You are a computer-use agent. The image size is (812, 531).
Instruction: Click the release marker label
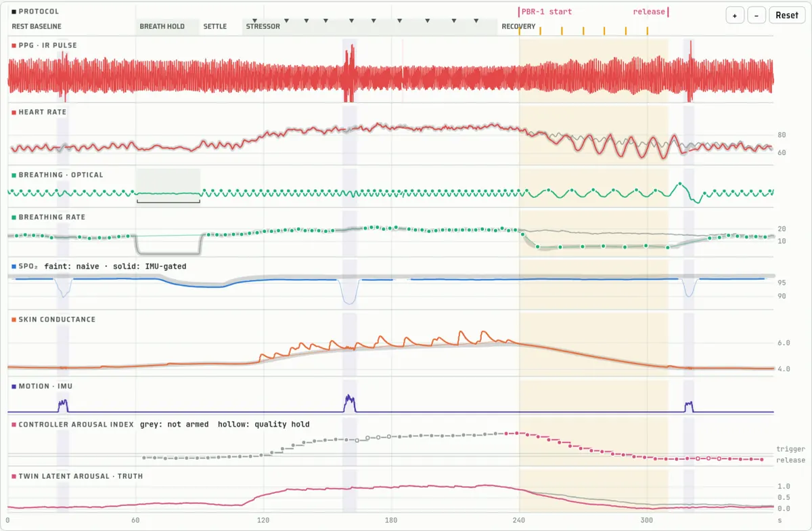pyautogui.click(x=649, y=12)
